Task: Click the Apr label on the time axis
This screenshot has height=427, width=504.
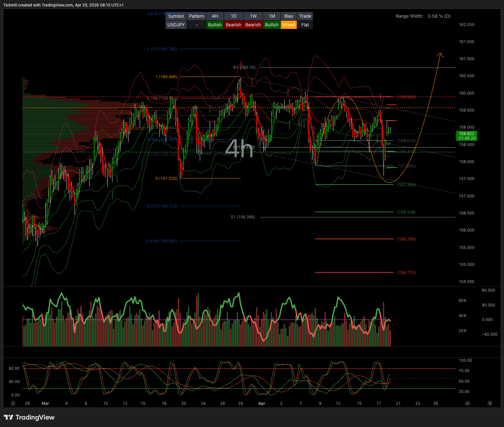Action: [x=261, y=404]
